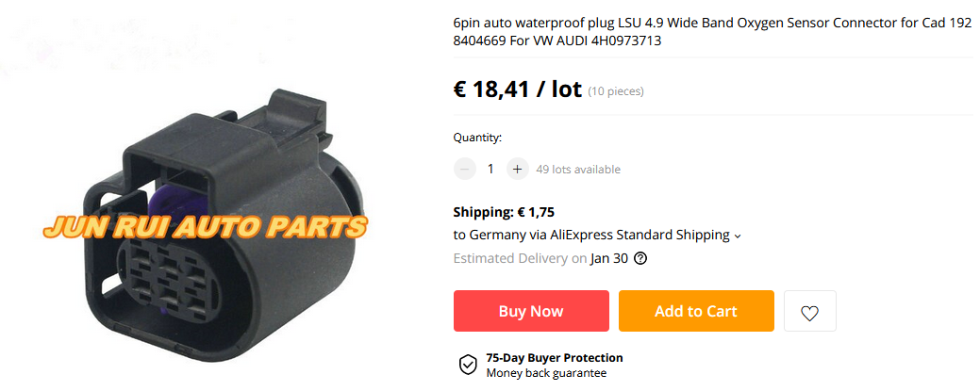Click the 49 lots available text
The height and width of the screenshot is (391, 980).
point(578,170)
